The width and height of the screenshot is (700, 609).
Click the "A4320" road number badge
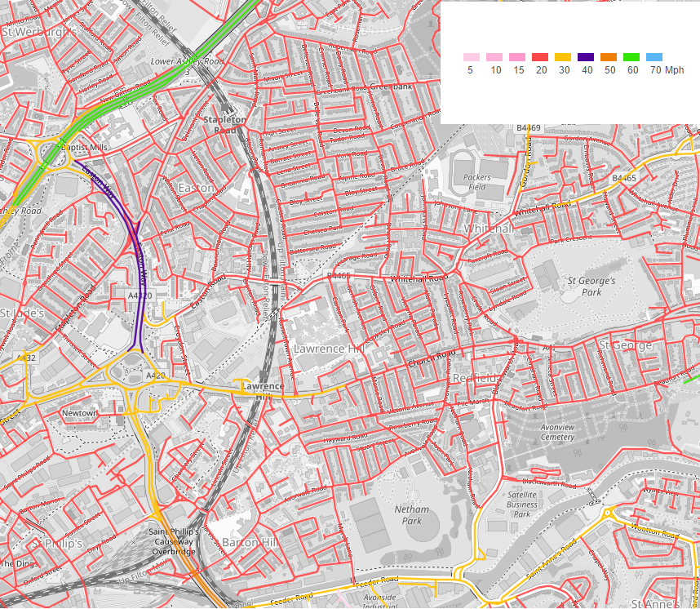click(140, 296)
